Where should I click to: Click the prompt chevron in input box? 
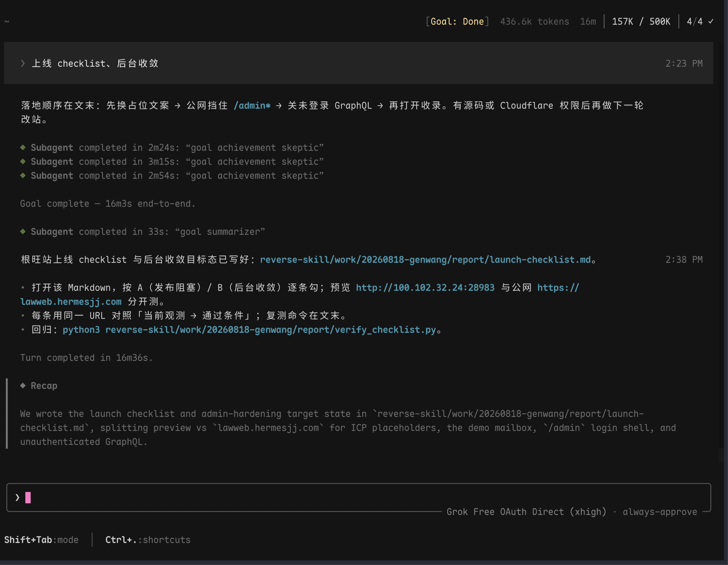coord(17,497)
